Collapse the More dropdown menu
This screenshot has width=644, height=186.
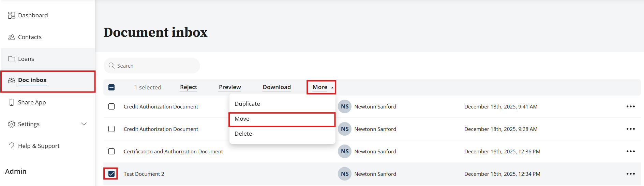click(321, 87)
